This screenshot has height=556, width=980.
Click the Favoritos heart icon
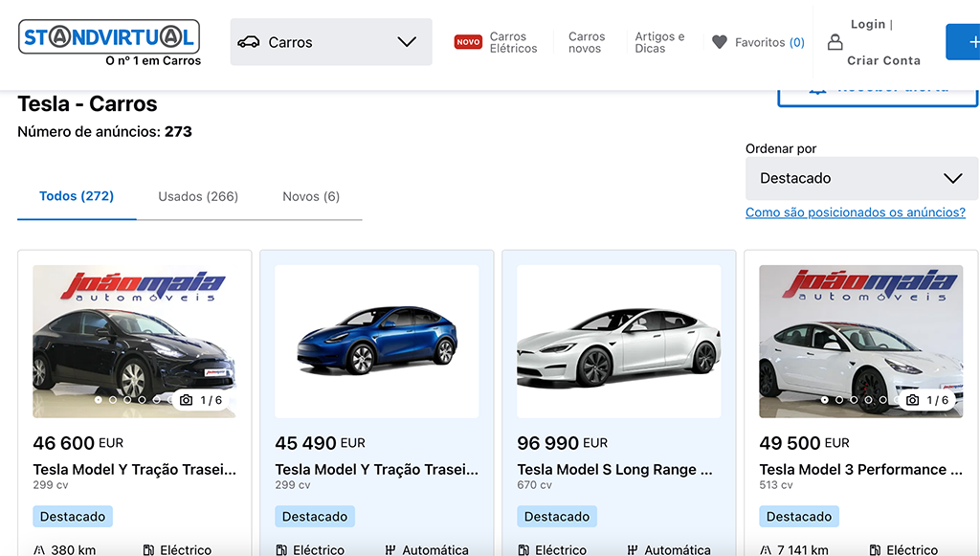coord(720,42)
